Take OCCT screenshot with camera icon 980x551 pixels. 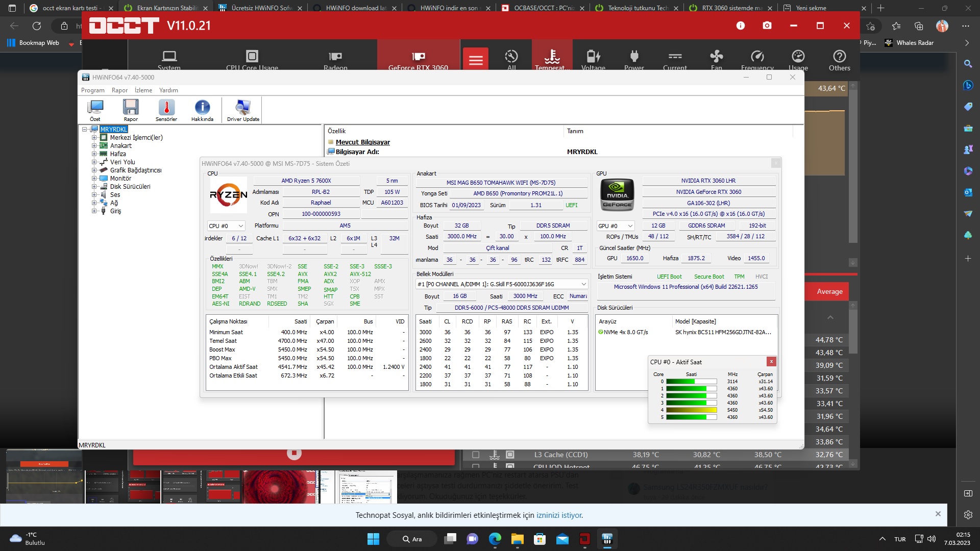click(x=767, y=26)
